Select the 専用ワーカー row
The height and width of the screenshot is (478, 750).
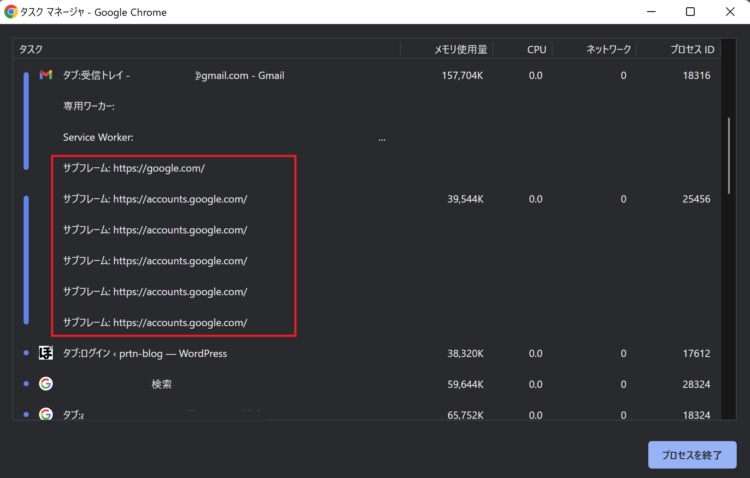pyautogui.click(x=367, y=106)
